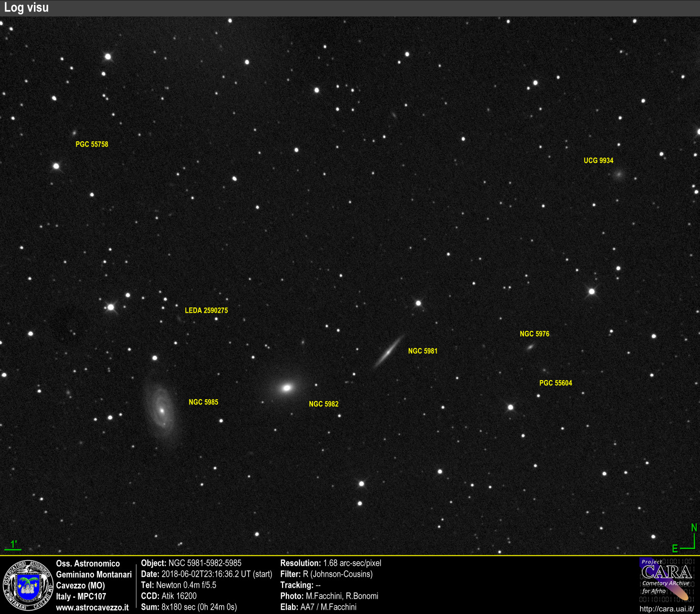Image resolution: width=700 pixels, height=614 pixels.
Task: Click the Elab AA7 / M.Facchini text
Action: pyautogui.click(x=318, y=607)
